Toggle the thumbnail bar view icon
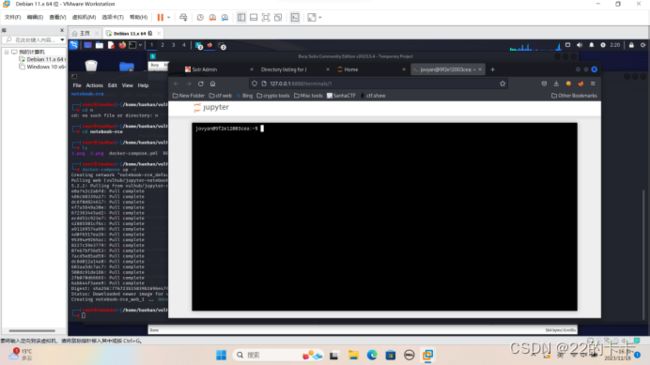The width and height of the screenshot is (650, 365). pos(254,17)
